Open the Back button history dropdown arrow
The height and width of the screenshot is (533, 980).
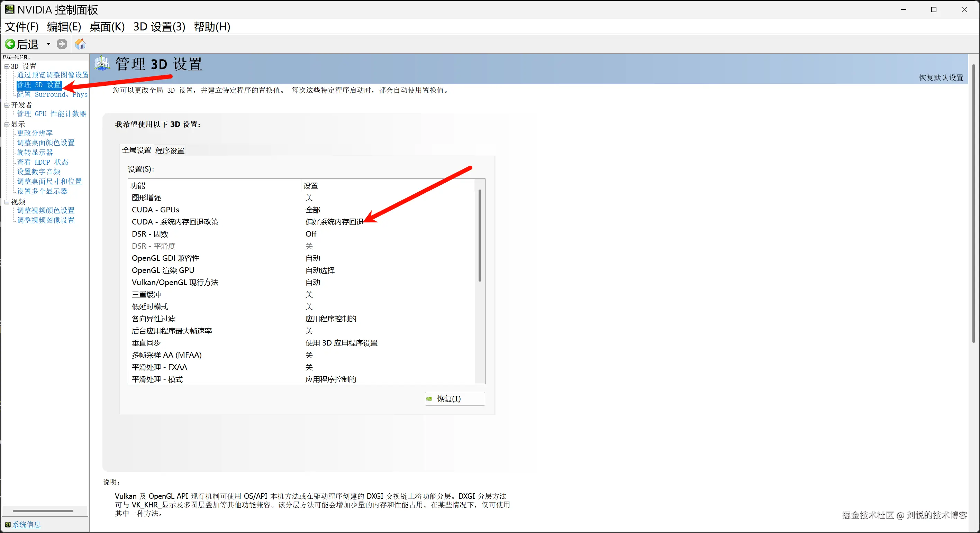(x=48, y=44)
